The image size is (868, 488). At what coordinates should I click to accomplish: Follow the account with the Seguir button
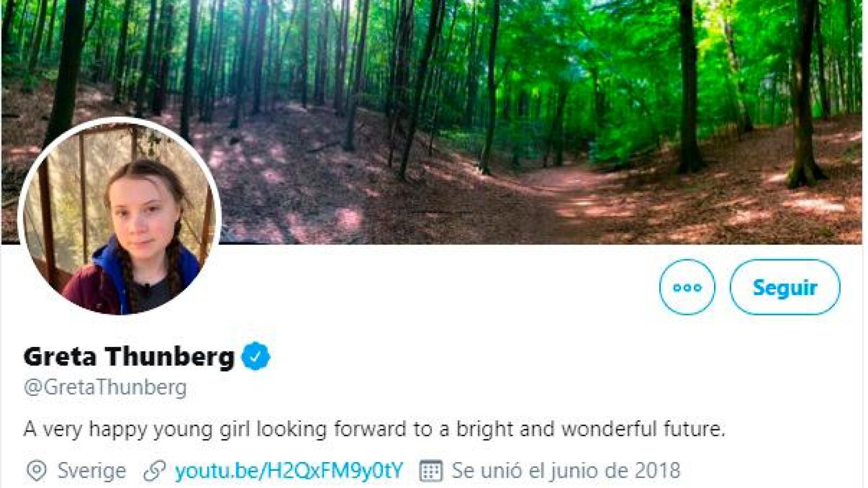click(784, 287)
